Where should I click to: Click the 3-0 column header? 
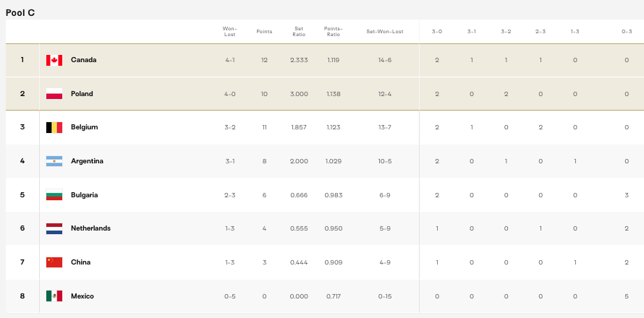tap(437, 31)
